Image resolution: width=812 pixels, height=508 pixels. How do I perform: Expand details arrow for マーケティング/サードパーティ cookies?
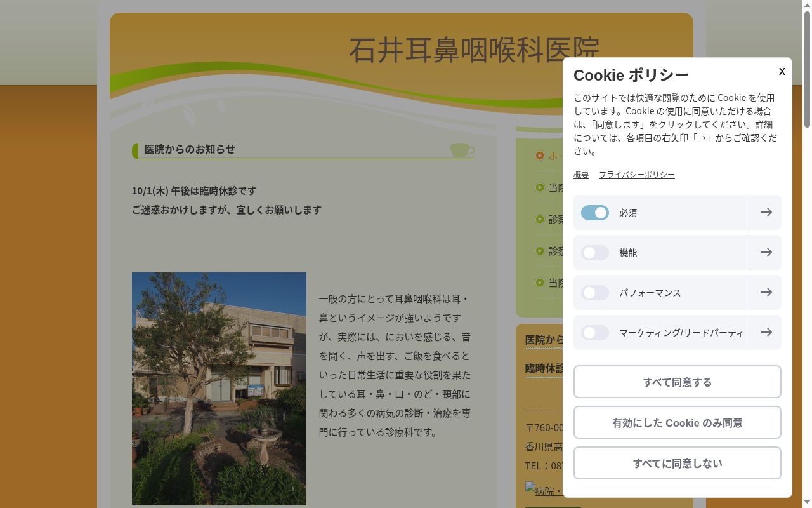pyautogui.click(x=766, y=332)
